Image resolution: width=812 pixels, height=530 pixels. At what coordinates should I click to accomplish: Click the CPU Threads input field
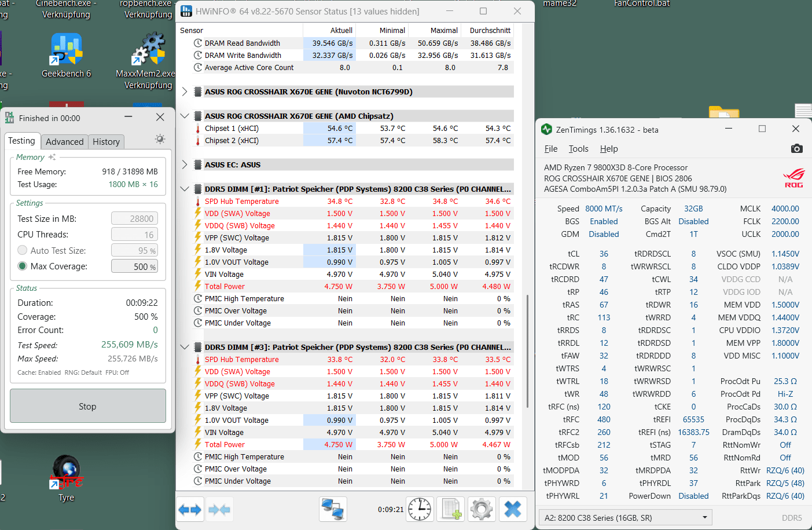(135, 235)
